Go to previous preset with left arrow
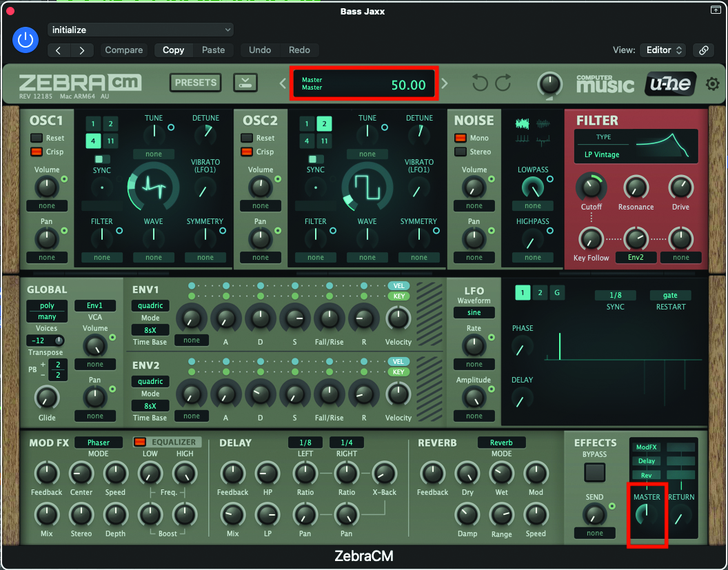This screenshot has height=570, width=728. pyautogui.click(x=59, y=50)
